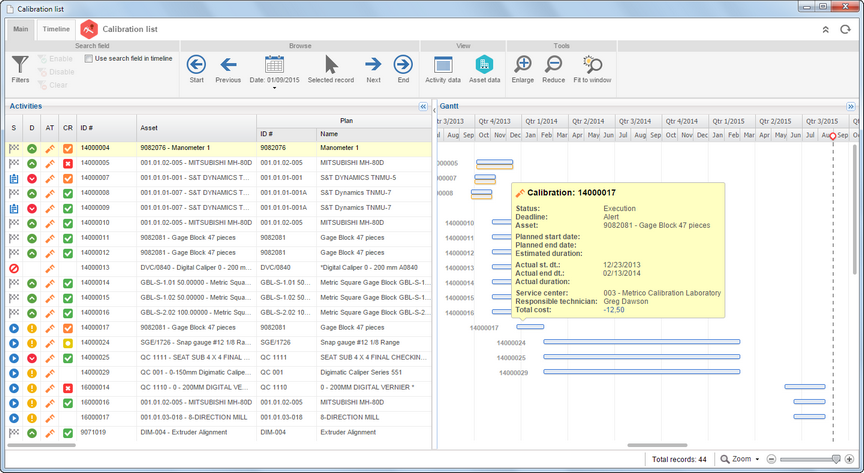The width and height of the screenshot is (864, 473).
Task: Select the QC 1111 SEAT SUB row
Action: [x=219, y=358]
